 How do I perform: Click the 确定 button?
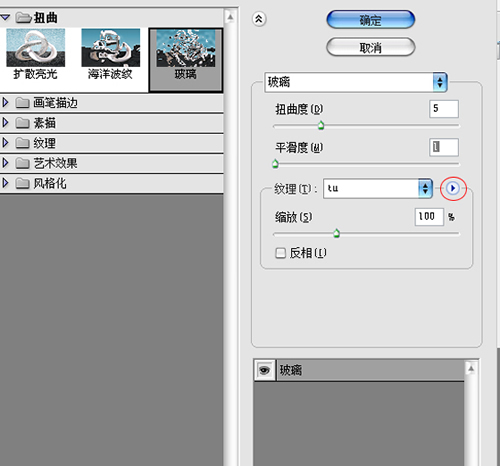(x=371, y=20)
